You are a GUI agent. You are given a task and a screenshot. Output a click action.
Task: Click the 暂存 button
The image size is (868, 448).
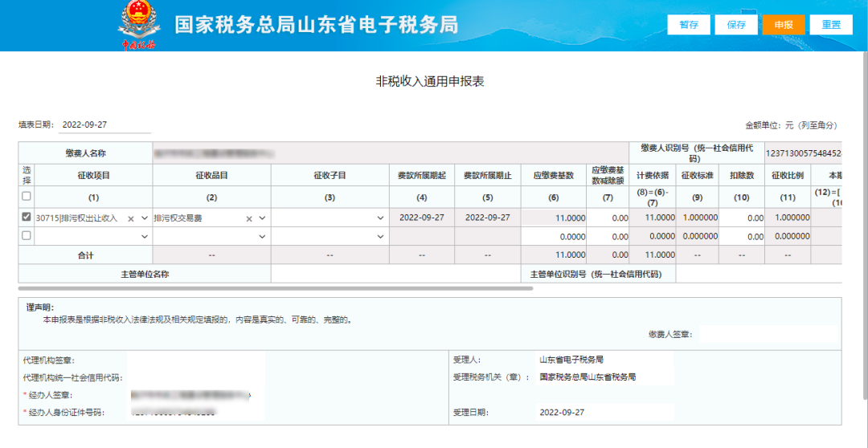[x=689, y=25]
